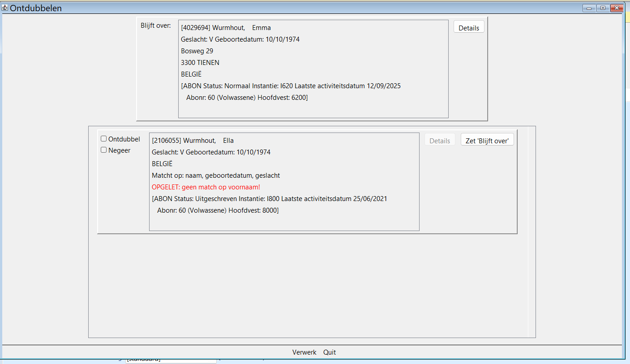
Task: Select the [2106055] Wurmhout, Ella line
Action: point(193,141)
